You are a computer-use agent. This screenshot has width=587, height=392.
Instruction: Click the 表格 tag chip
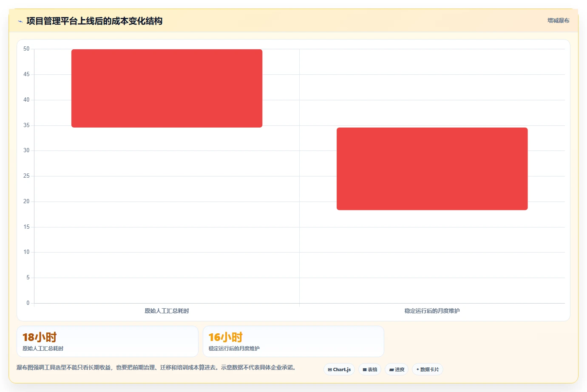[x=370, y=369]
